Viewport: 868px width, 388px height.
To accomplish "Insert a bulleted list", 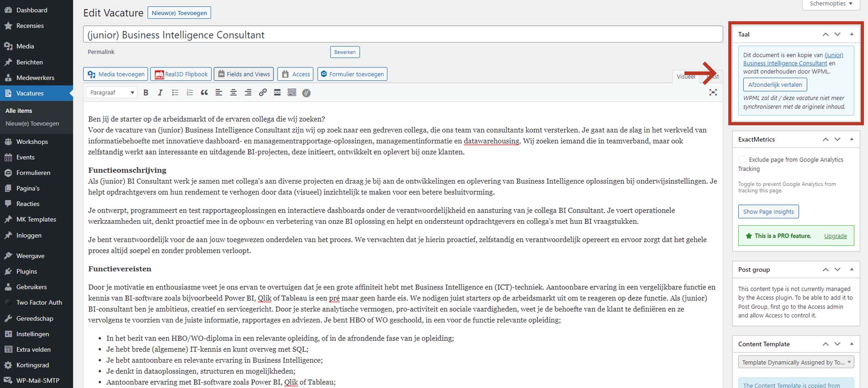I will [175, 93].
